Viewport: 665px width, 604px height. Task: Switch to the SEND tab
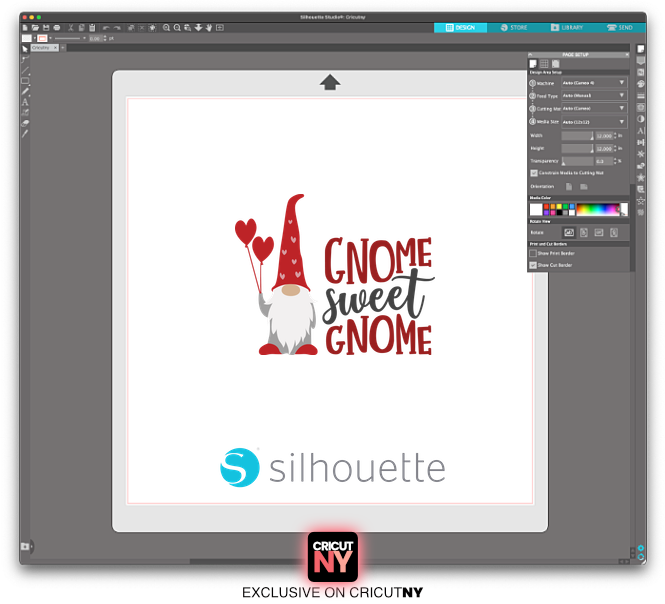pyautogui.click(x=620, y=28)
